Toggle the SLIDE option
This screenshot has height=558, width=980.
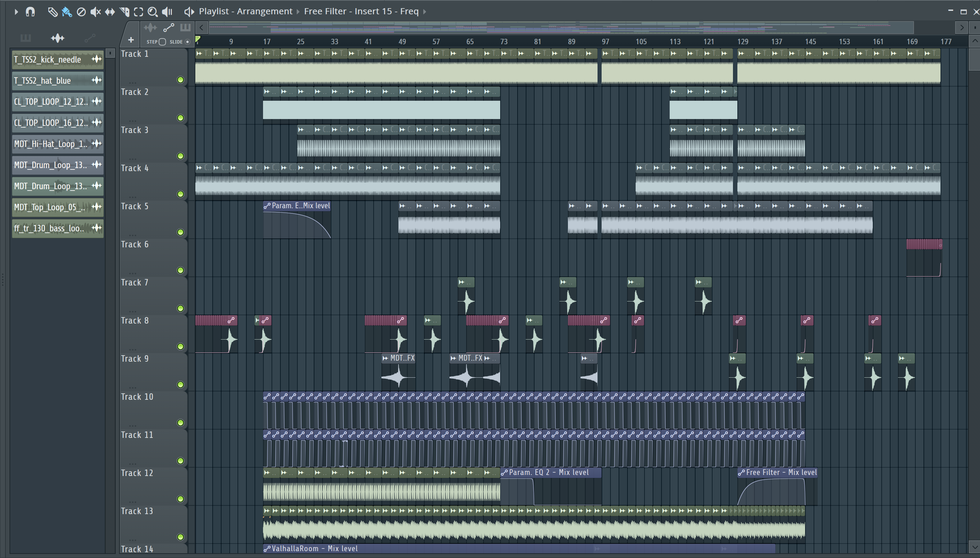point(187,42)
